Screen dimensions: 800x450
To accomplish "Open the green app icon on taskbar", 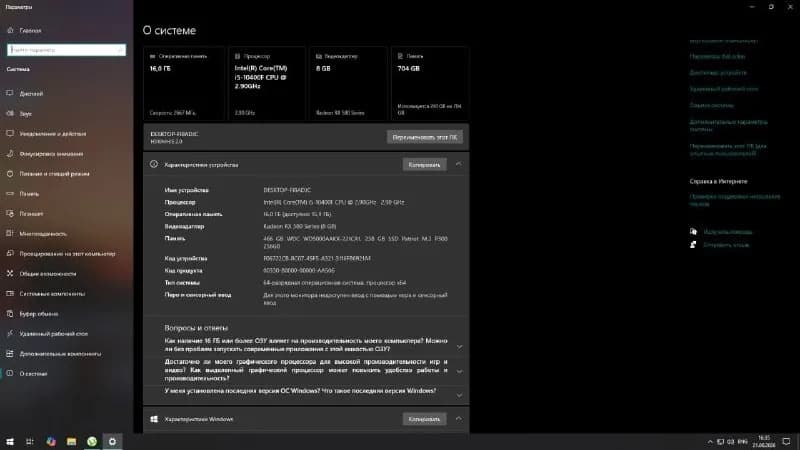I will 92,441.
